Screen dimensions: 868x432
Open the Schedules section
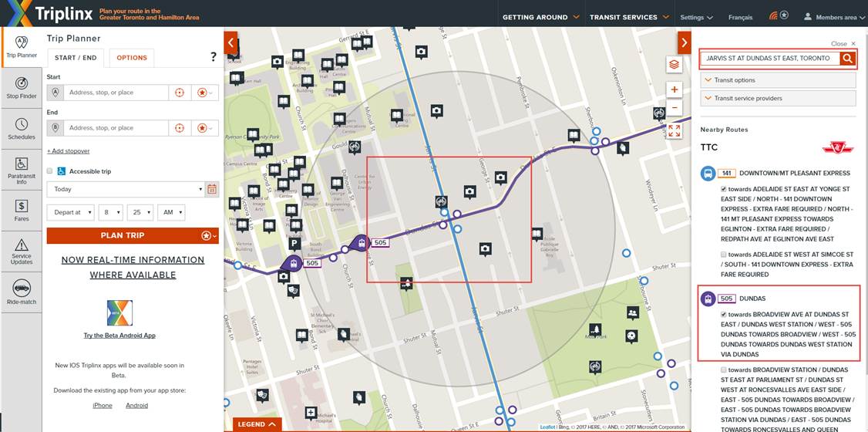pos(22,129)
